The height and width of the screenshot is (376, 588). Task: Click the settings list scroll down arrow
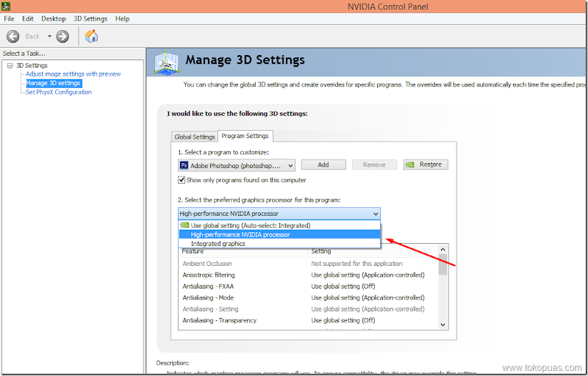click(443, 325)
